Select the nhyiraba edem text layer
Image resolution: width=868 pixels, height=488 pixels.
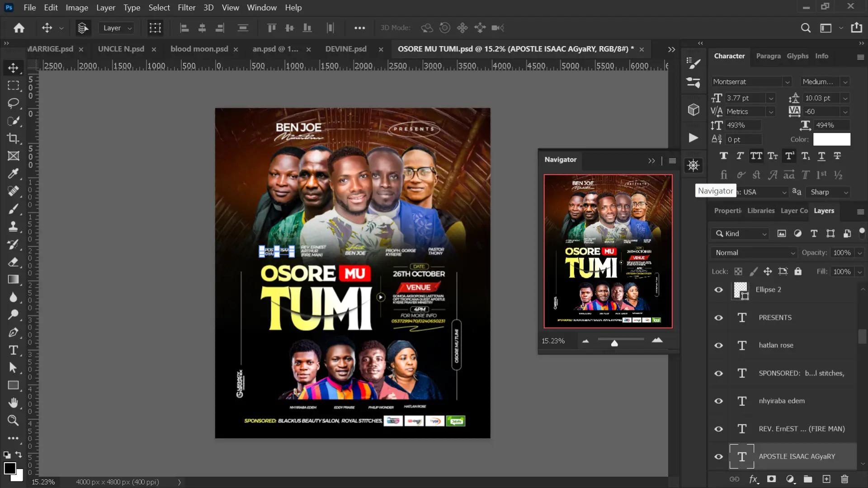click(781, 401)
